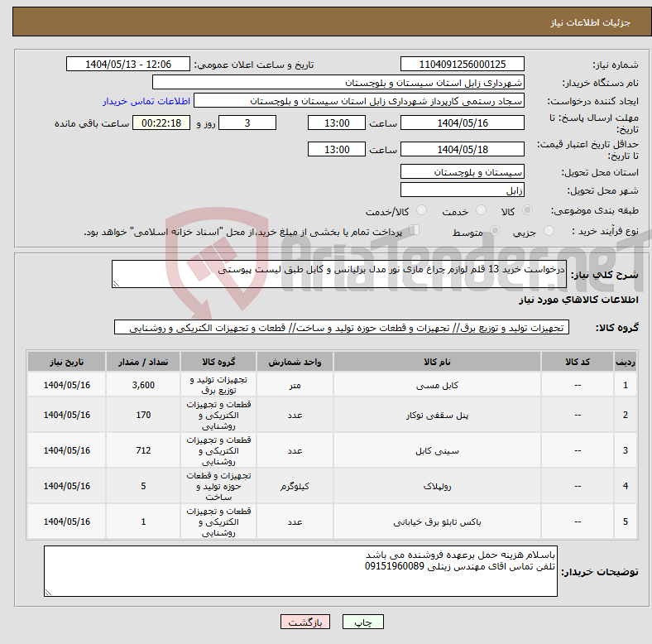
Task: Select the کالا/خدمت radio button
Action: [422, 210]
